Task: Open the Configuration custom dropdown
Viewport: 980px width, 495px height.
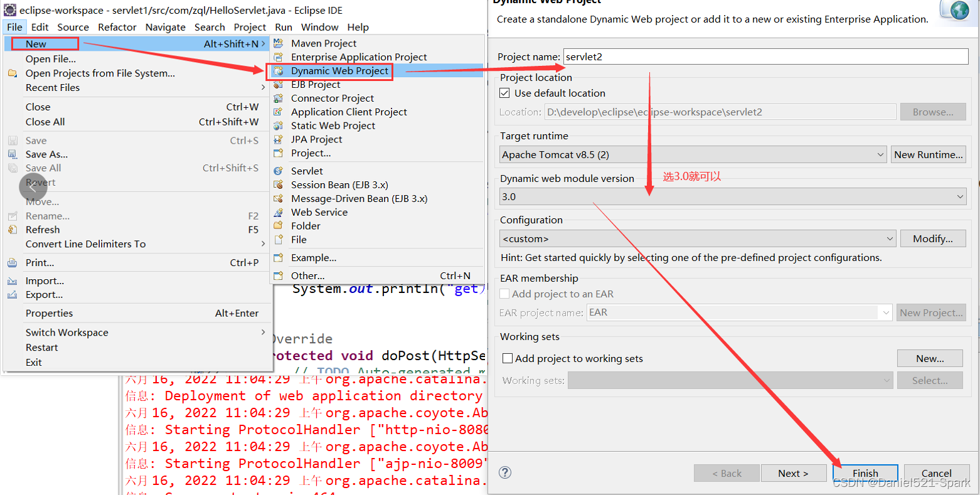Action: (x=698, y=238)
